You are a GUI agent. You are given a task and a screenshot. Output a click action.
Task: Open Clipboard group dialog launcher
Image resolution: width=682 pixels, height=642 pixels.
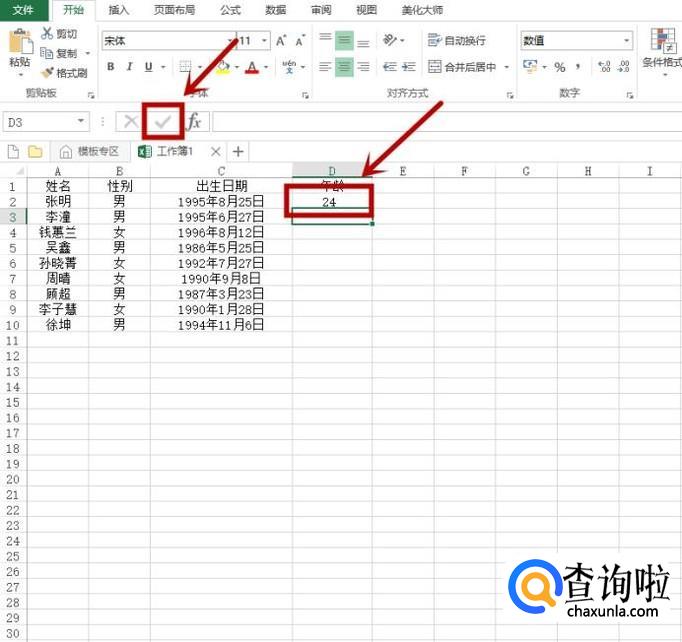click(x=91, y=95)
